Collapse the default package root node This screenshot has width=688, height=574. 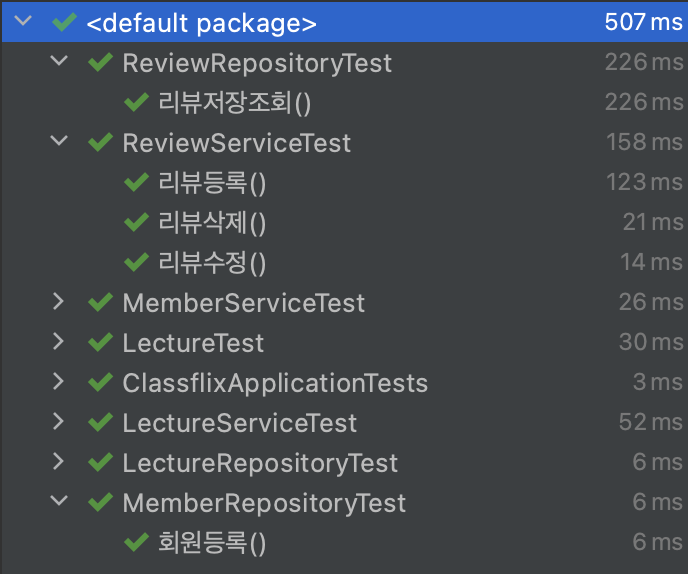coord(23,20)
